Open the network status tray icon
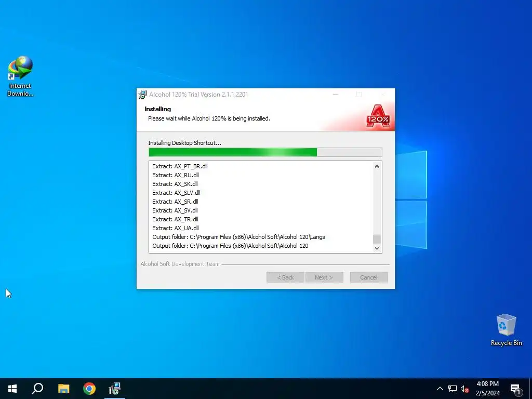This screenshot has width=532, height=399. (x=453, y=389)
